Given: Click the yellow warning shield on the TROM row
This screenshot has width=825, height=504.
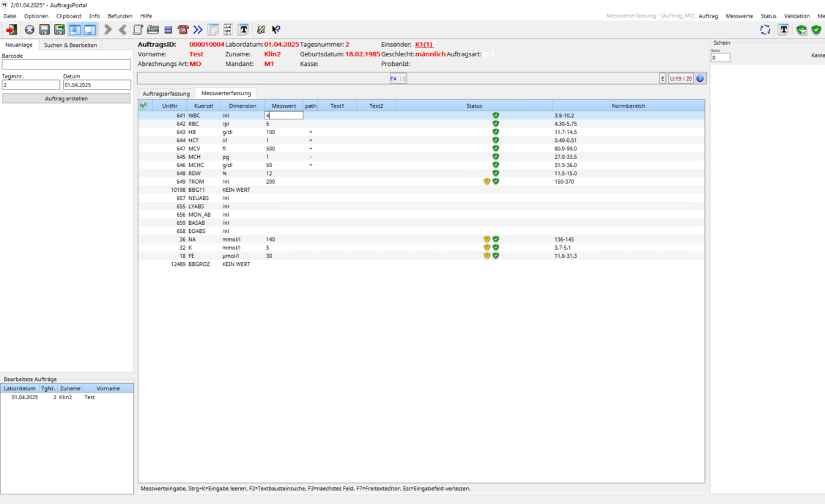Looking at the screenshot, I should coord(487,181).
